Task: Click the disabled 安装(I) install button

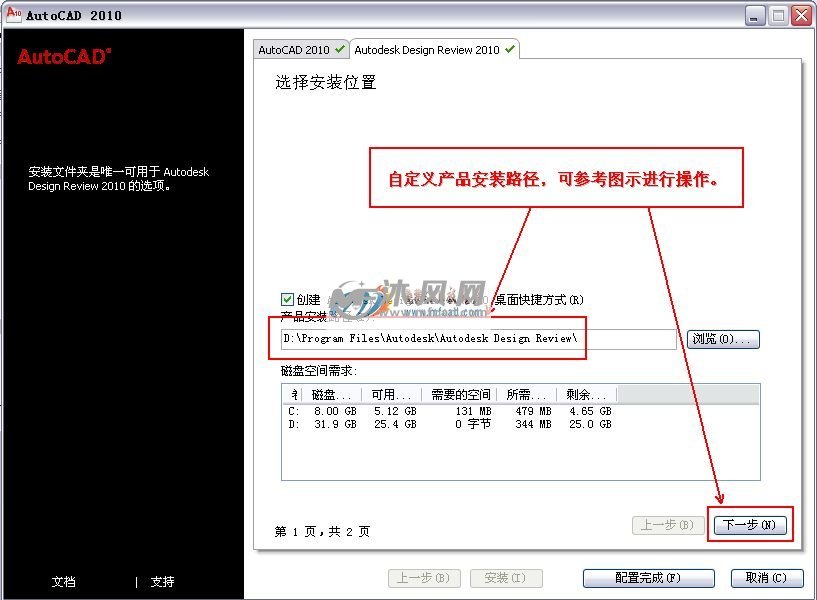Action: click(x=506, y=578)
